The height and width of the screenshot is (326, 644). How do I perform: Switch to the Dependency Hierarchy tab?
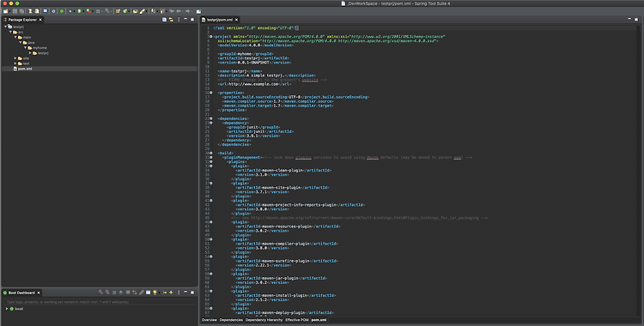coord(264,320)
